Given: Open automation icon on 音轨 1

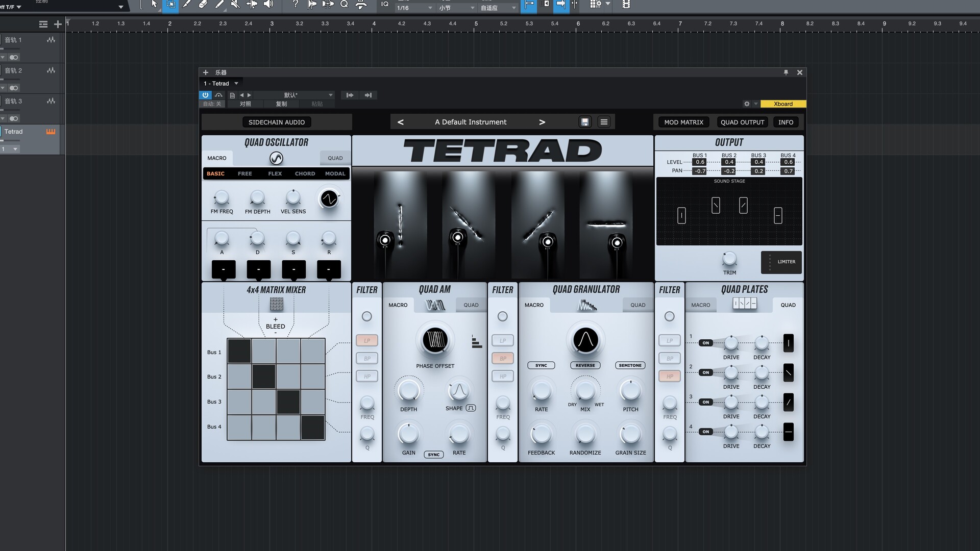Looking at the screenshot, I should [x=51, y=40].
